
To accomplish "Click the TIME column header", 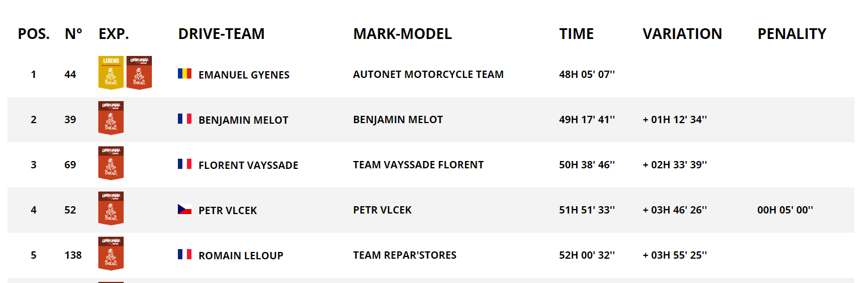I will pyautogui.click(x=577, y=34).
